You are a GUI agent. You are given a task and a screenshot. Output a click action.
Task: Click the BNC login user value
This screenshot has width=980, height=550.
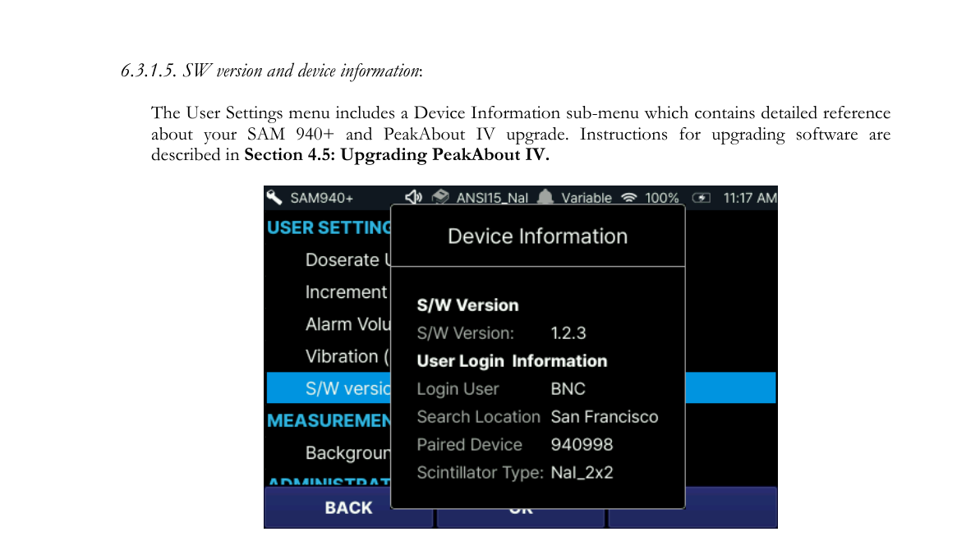coord(568,389)
